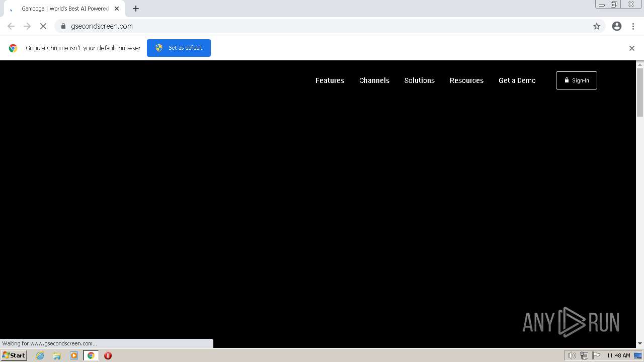Click the Chrome logo in the infobar

pos(13,48)
